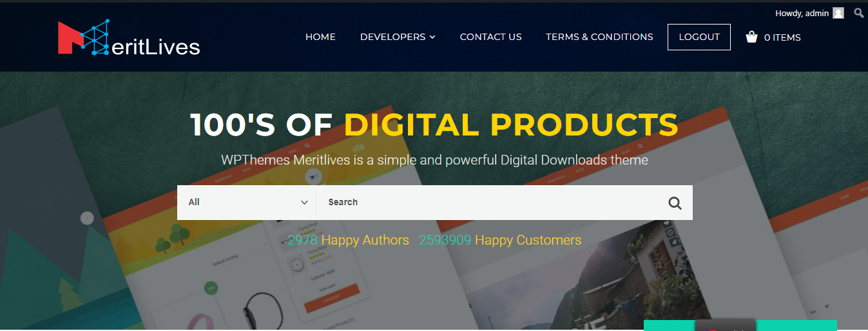View the Terms & Conditions page

pyautogui.click(x=599, y=37)
